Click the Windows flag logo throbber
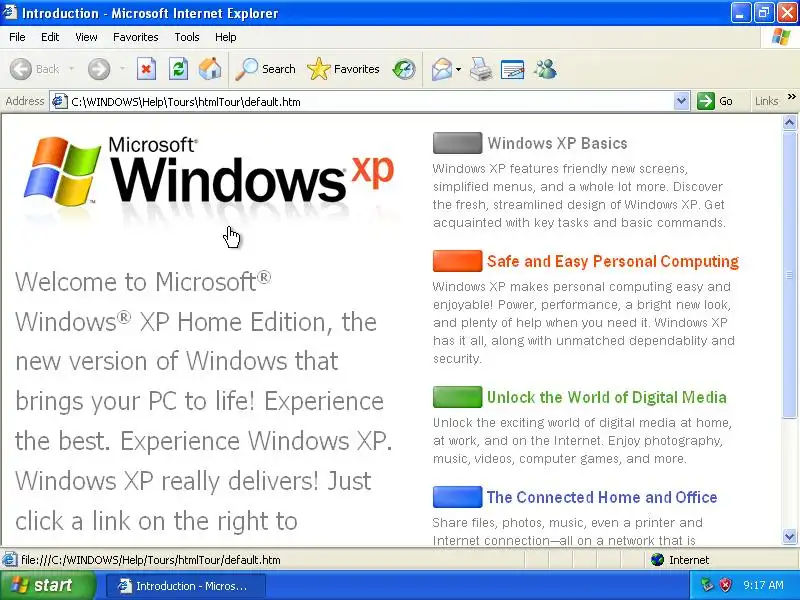Viewport: 800px width, 600px height. 781,37
